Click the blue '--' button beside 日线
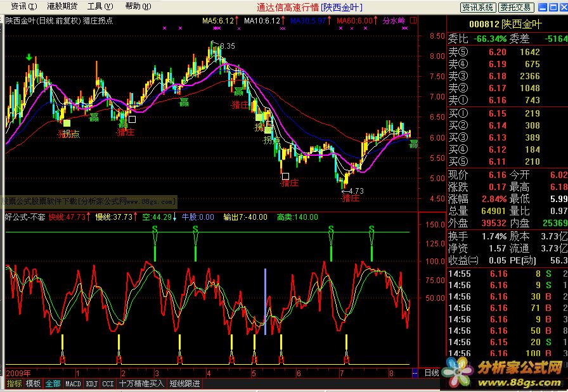The width and height of the screenshot is (568, 392). [415, 372]
